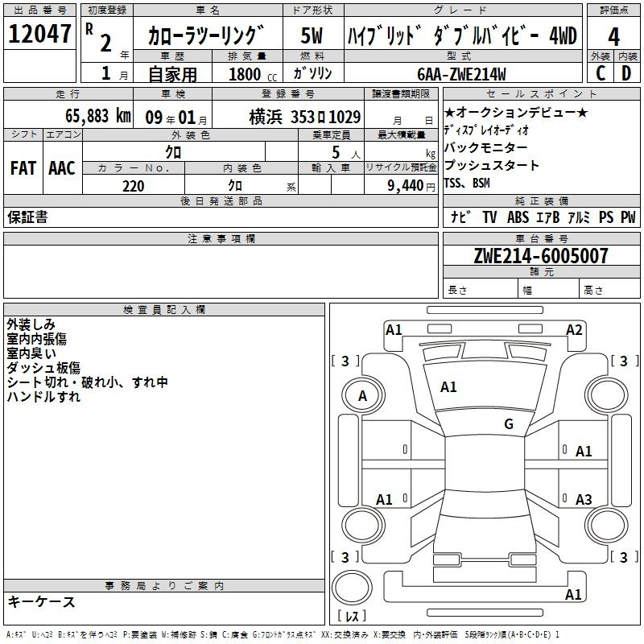Select the fuel type ガソリン
Image resolution: width=644 pixels, height=644 pixels.
click(312, 73)
